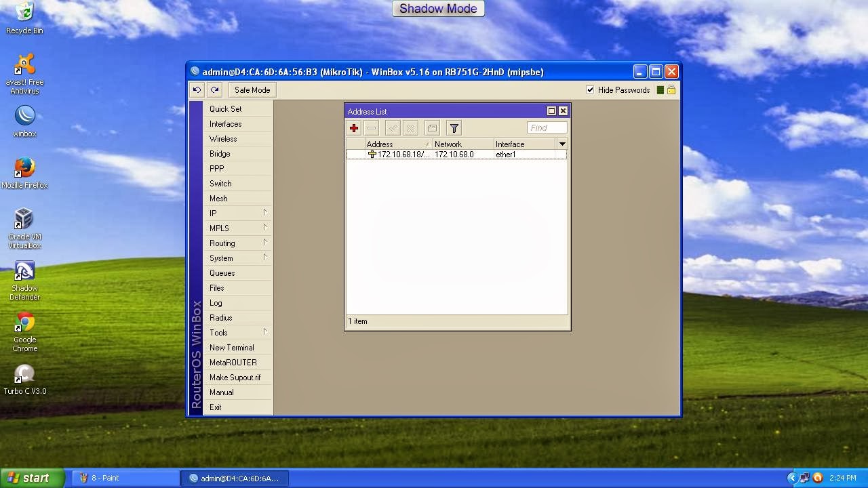This screenshot has width=868, height=488.
Task: Click the orange avast tray icon
Action: coord(818,478)
